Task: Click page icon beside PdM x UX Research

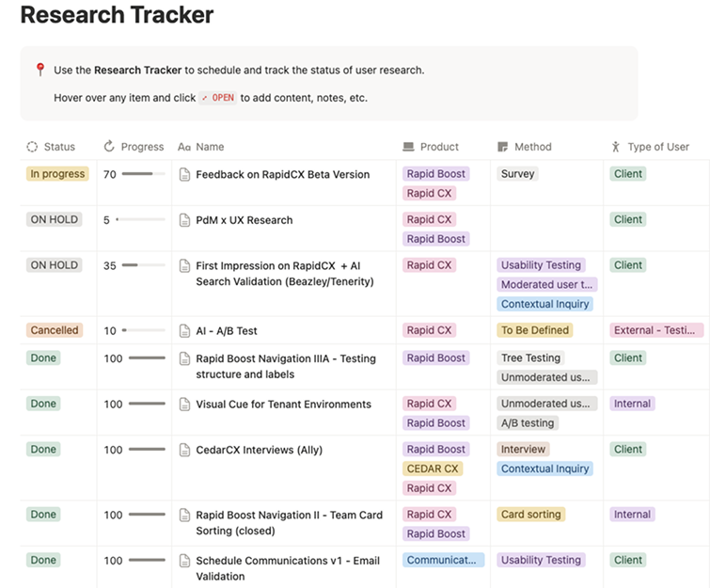Action: point(184,220)
